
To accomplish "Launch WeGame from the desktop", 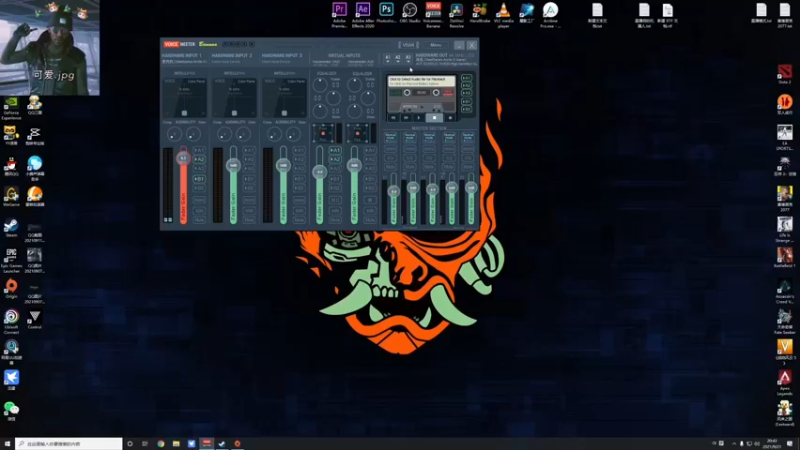I will point(11,197).
